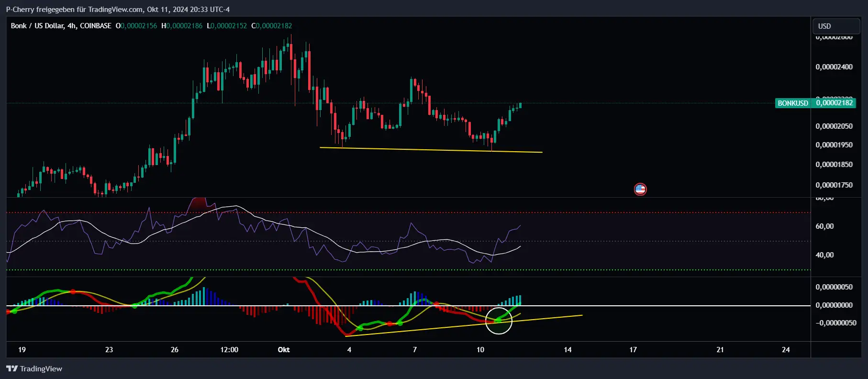Screen dimensions: 868x379
Task: Click the date 10 on the time axis
Action: click(x=480, y=350)
